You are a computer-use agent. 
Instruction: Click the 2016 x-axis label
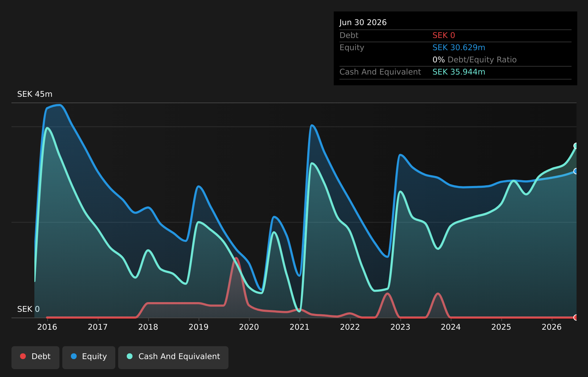pos(47,327)
